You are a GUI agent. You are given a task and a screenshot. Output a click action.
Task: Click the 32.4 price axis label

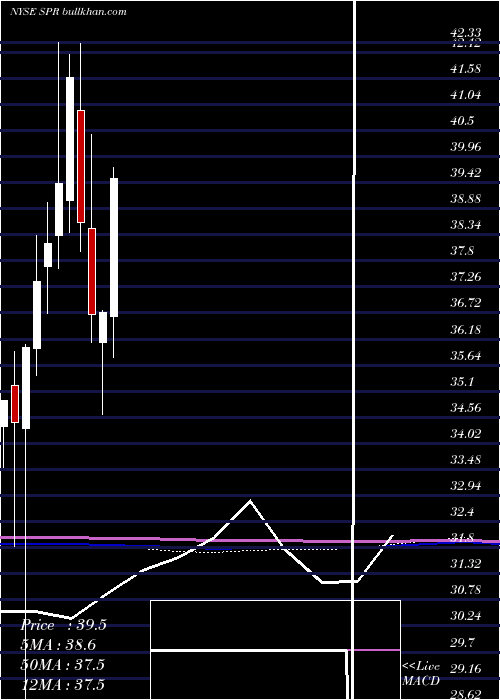[x=462, y=512]
